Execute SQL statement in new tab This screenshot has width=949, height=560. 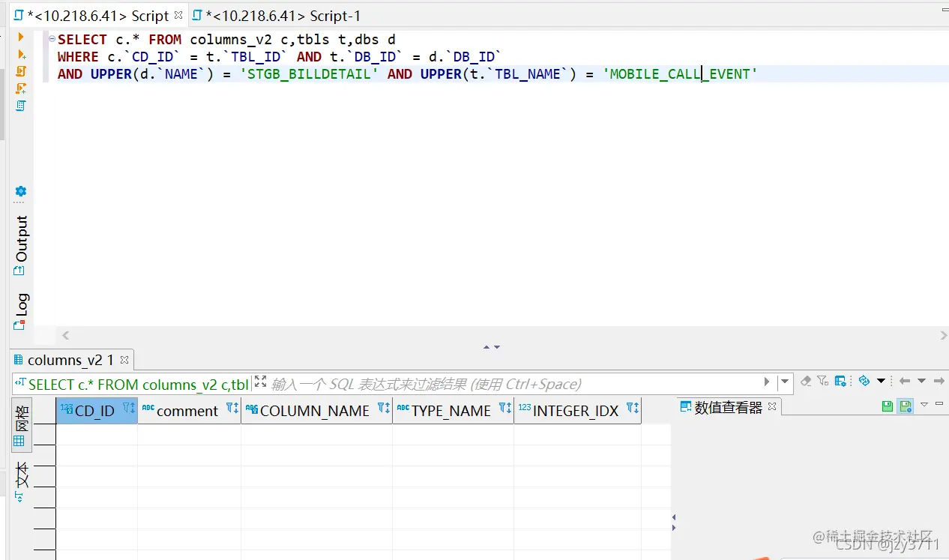[21, 55]
